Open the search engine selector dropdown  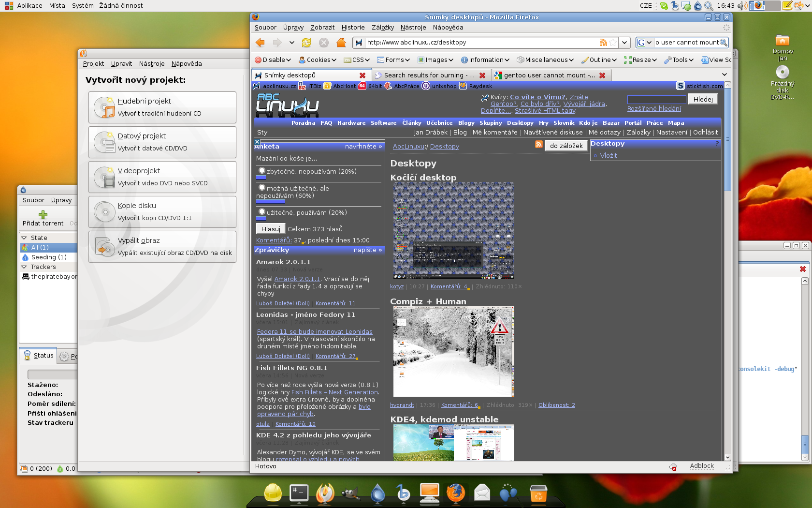click(x=645, y=43)
